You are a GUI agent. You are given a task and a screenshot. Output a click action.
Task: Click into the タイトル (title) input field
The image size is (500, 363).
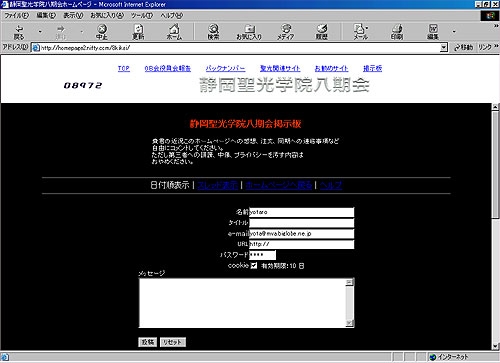pos(302,223)
